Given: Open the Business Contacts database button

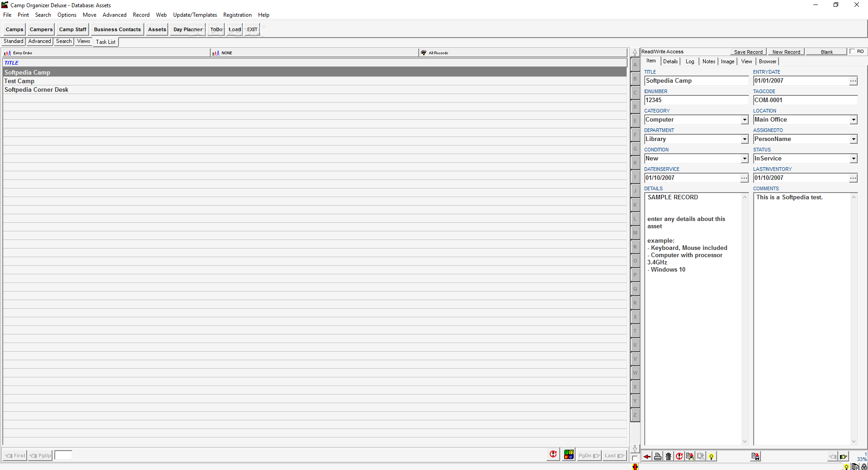Looking at the screenshot, I should click(118, 29).
